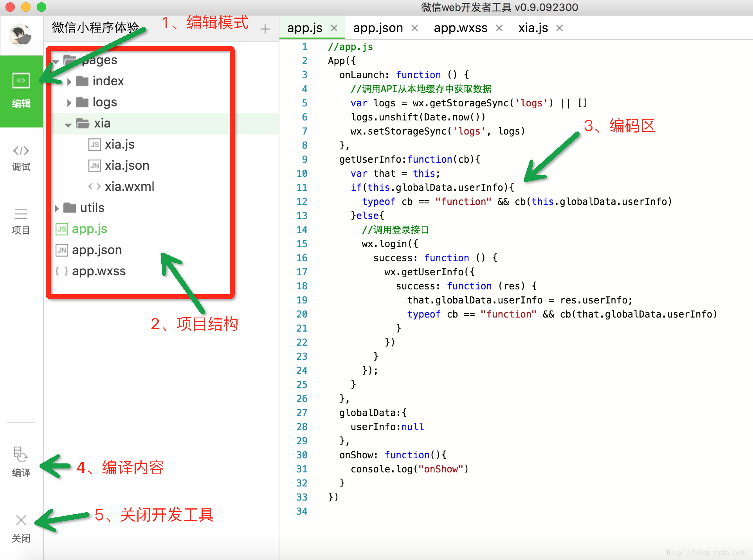The height and width of the screenshot is (560, 753).
Task: Click the user avatar picture
Action: (20, 35)
